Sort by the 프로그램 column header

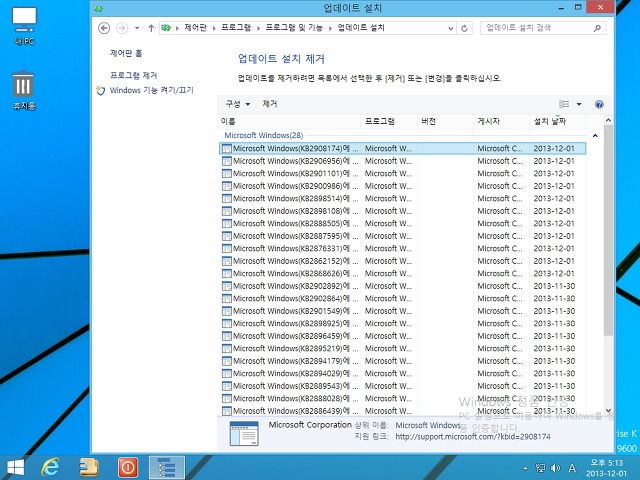[x=389, y=121]
